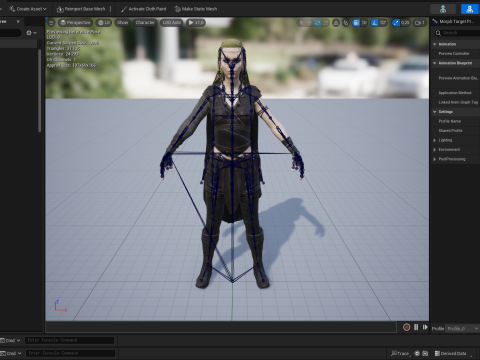Toggle grid snapping icon
This screenshot has width=480, height=360.
pyautogui.click(x=356, y=23)
